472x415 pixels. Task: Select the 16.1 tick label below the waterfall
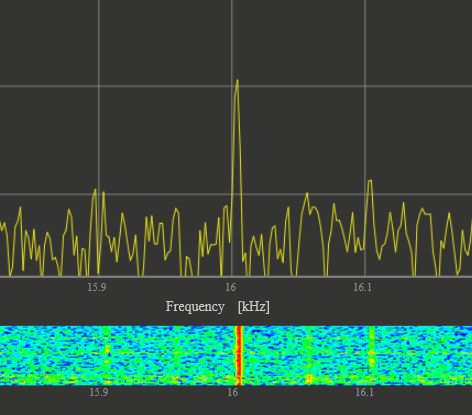click(364, 392)
